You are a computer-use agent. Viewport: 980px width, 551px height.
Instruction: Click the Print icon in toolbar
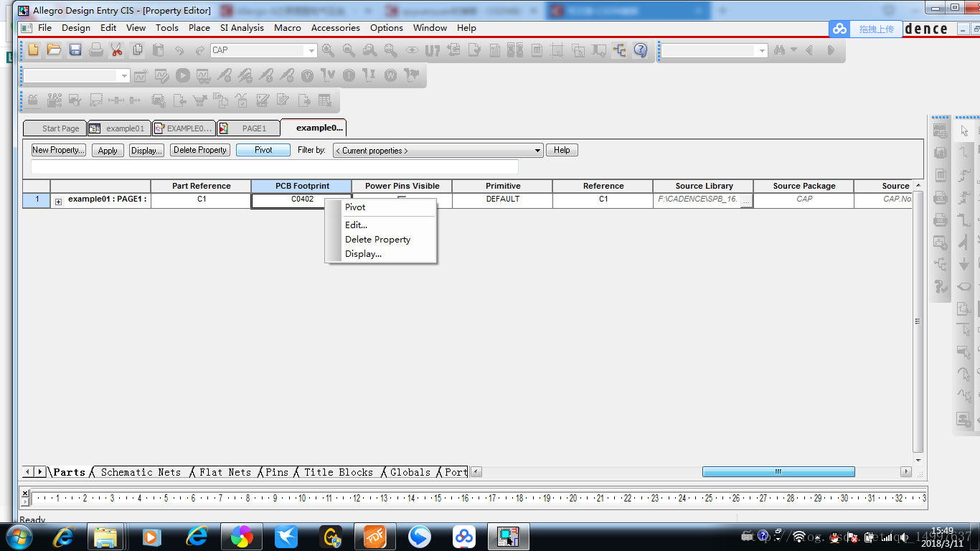point(95,50)
